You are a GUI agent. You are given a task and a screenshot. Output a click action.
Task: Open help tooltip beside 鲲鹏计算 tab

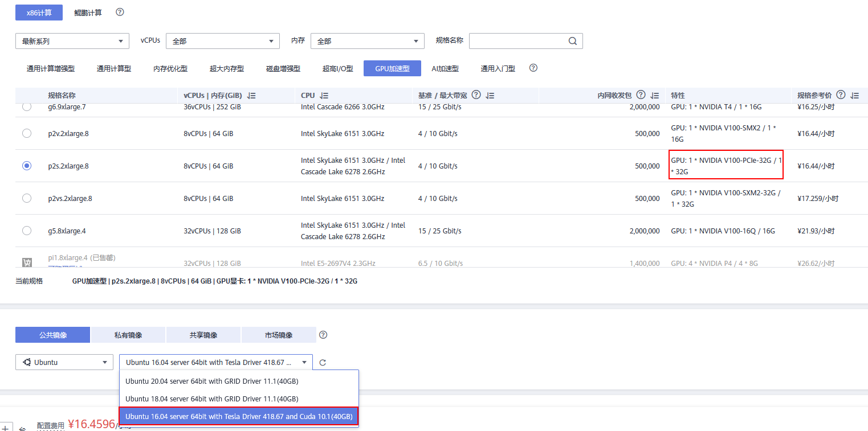119,11
